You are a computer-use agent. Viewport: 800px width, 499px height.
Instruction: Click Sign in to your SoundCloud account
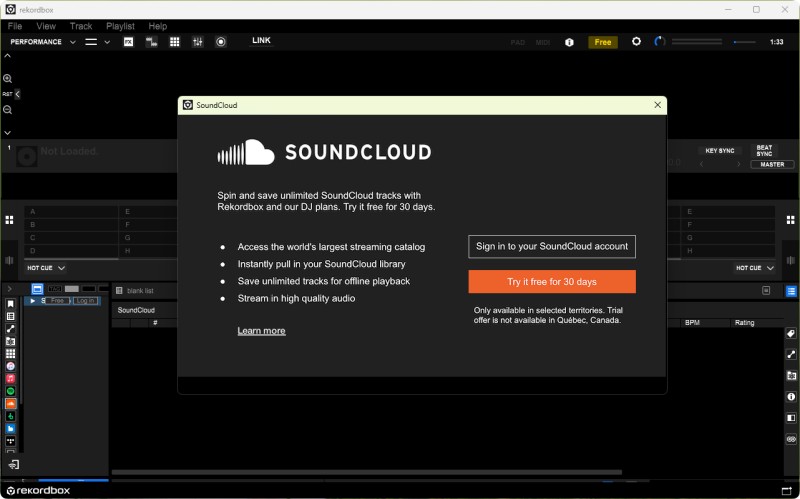(552, 246)
